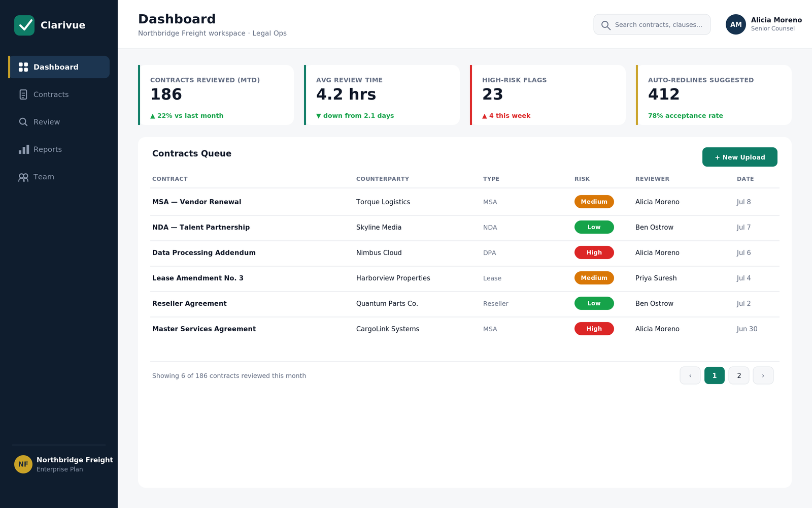This screenshot has height=508, width=812.
Task: Sort by the COUNTERPARTY column header
Action: point(383,179)
